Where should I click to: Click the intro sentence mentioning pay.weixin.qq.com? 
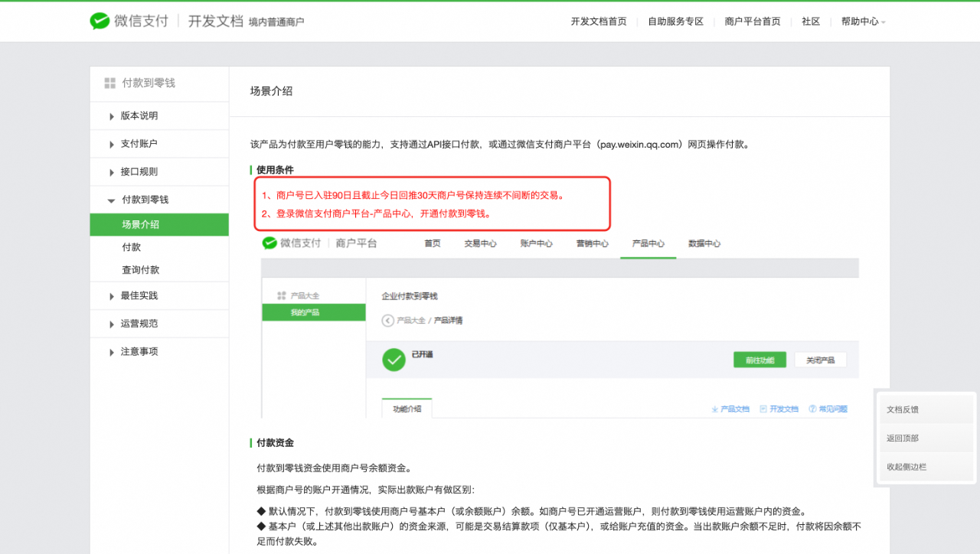click(x=499, y=144)
